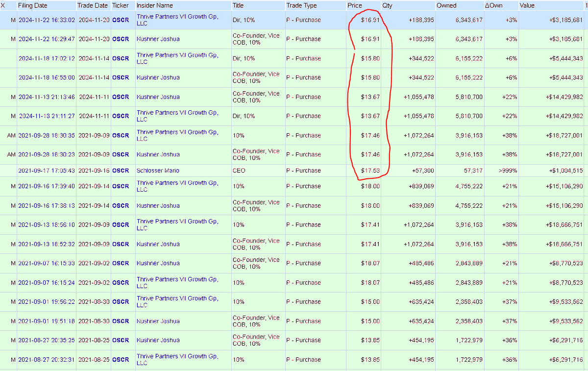Open OSCR ticker in the Schlosser Mario row
Image resolution: width=588 pixels, height=371 pixels.
tap(121, 171)
